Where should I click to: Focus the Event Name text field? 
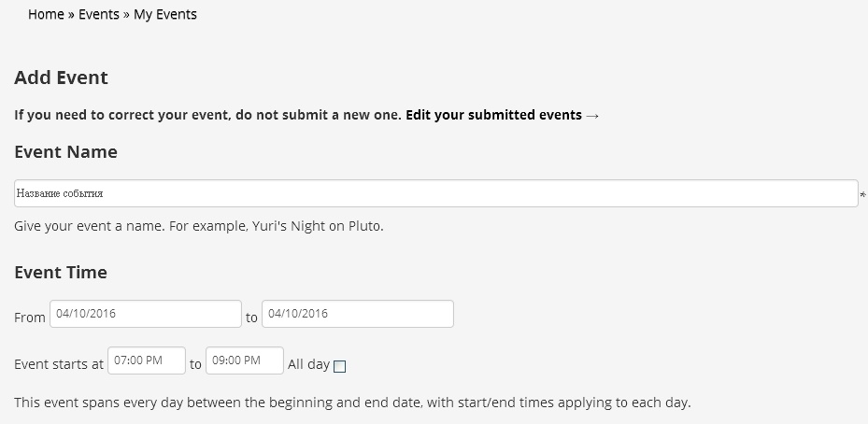coord(435,193)
